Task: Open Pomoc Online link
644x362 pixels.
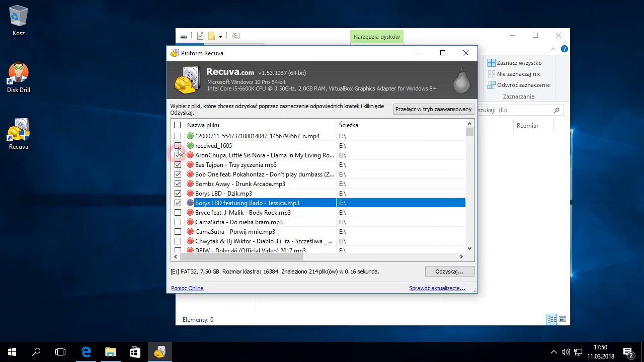Action: pos(187,288)
